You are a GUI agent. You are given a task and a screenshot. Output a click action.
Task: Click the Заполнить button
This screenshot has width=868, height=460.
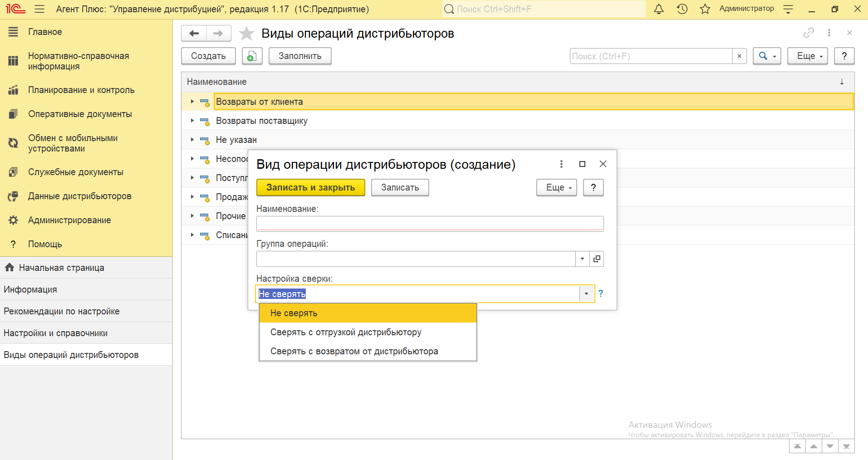pos(300,56)
